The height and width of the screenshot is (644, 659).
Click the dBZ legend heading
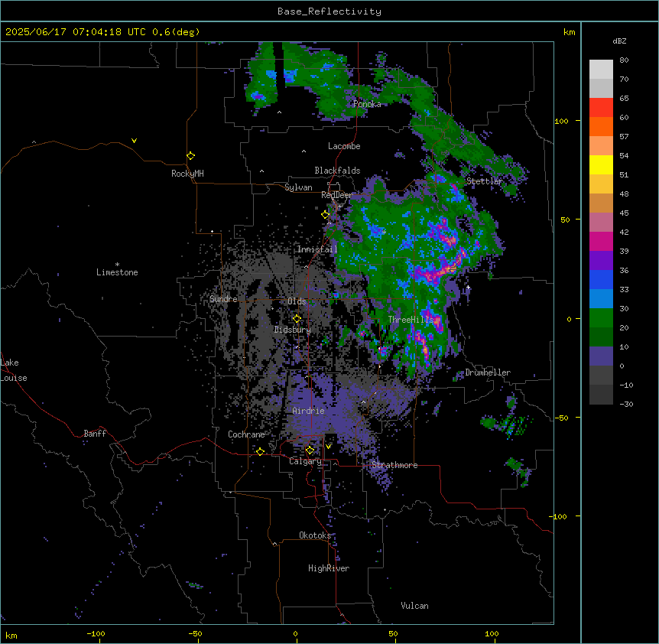pos(619,41)
